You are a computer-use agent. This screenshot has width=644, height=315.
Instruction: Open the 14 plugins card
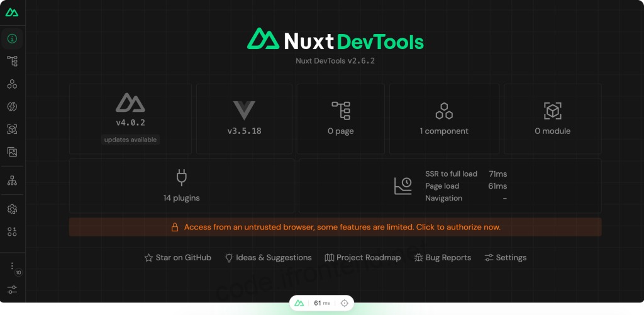[182, 185]
